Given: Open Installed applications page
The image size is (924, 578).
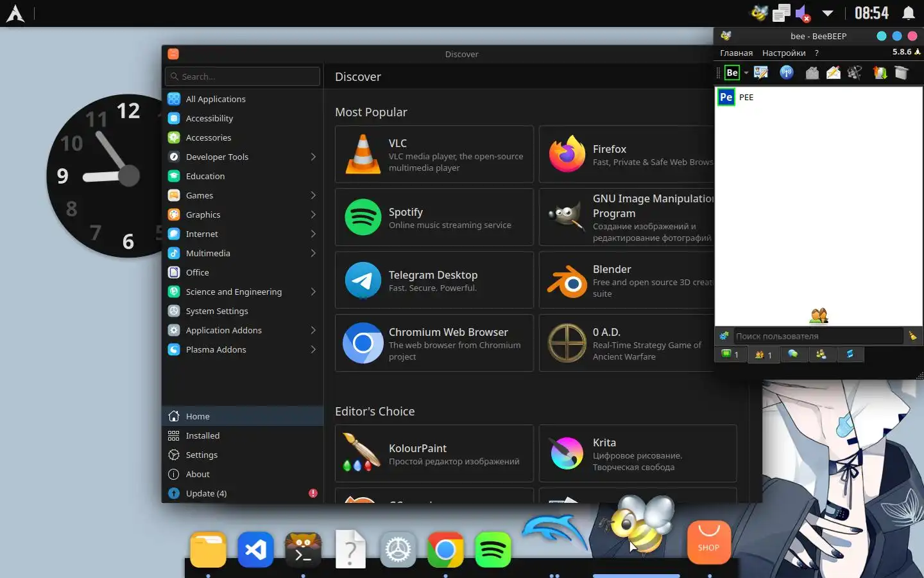Looking at the screenshot, I should point(243,435).
